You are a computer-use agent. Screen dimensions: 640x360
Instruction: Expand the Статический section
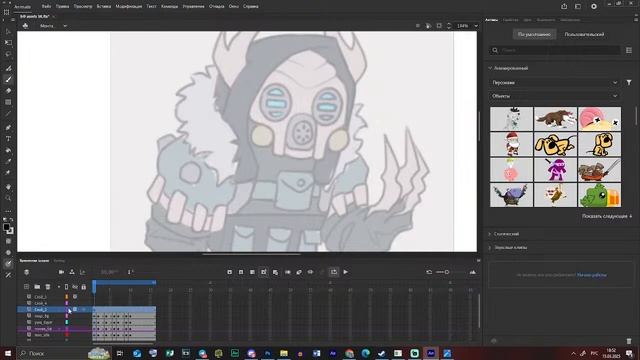point(490,234)
